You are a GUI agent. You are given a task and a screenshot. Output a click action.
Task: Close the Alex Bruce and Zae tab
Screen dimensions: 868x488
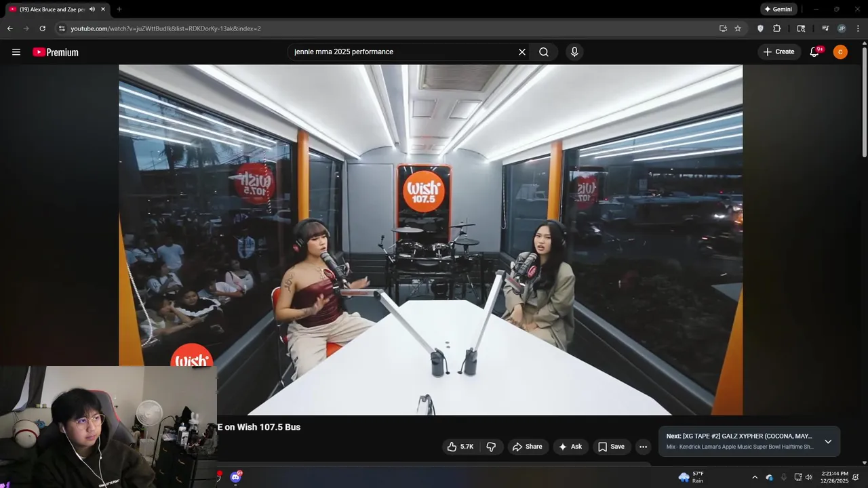click(x=103, y=9)
